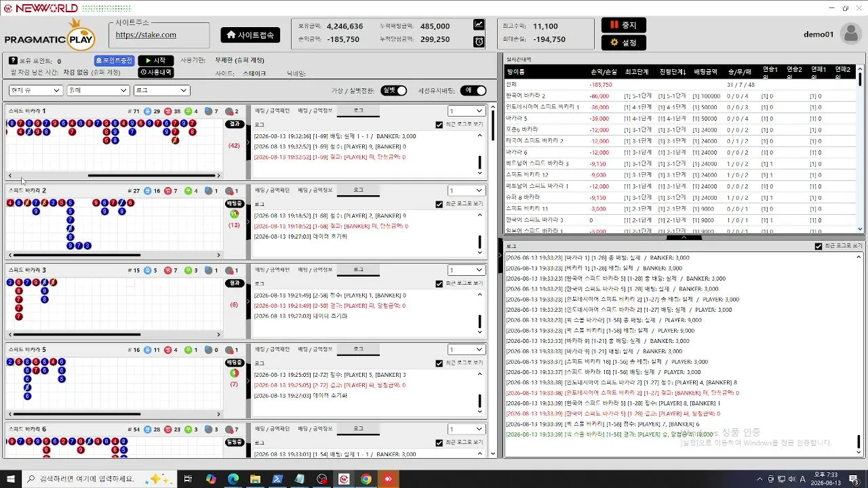868x488 pixels.
Task: Uncheck 최근 로그로 보기 in 스피드 바카라 5
Action: pyautogui.click(x=439, y=363)
